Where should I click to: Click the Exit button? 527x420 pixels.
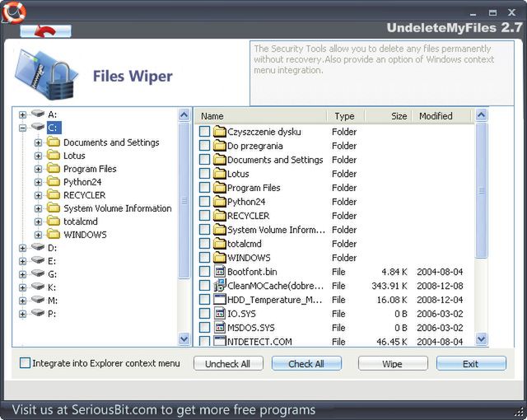pos(471,363)
